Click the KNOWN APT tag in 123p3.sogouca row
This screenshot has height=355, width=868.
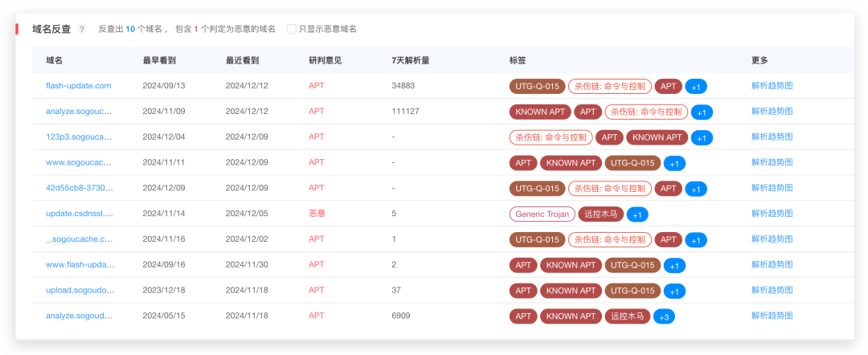click(x=657, y=137)
